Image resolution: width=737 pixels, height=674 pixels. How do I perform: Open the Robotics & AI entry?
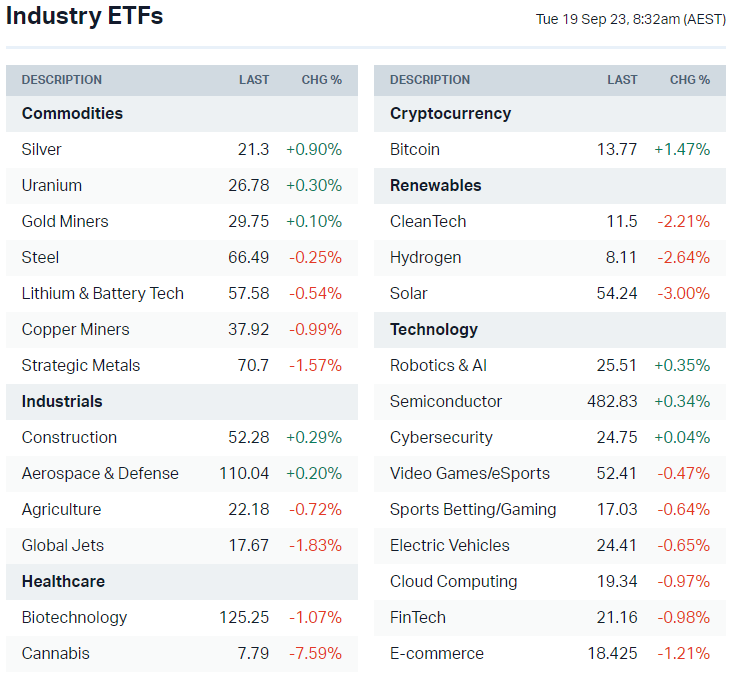tap(438, 365)
